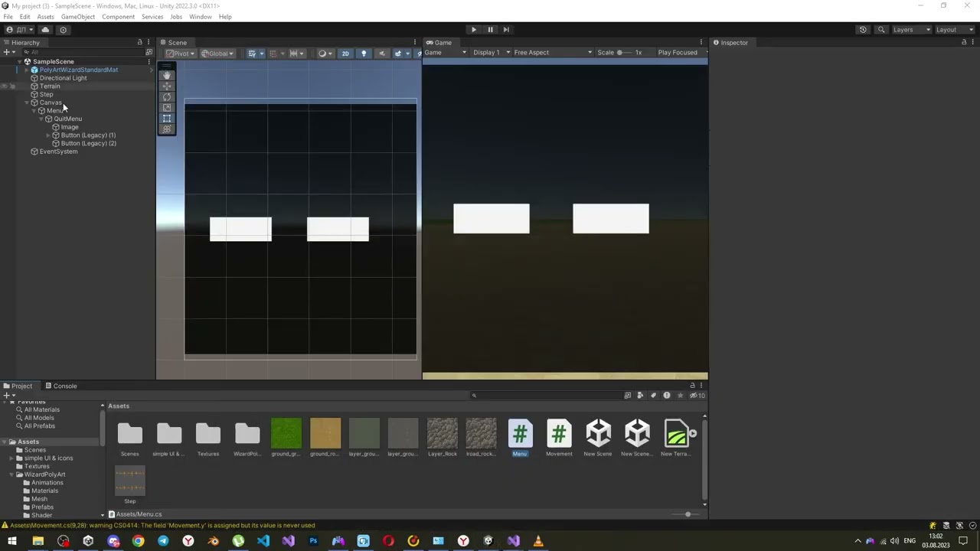Expand Button (Legacy) (1) in Hierarchy
Viewport: 980px width, 551px height.
point(48,135)
